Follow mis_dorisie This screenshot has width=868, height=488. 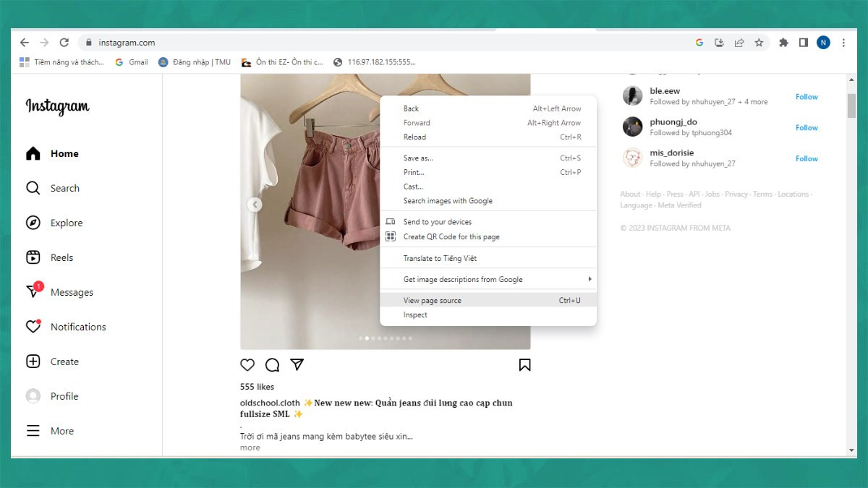click(x=806, y=158)
